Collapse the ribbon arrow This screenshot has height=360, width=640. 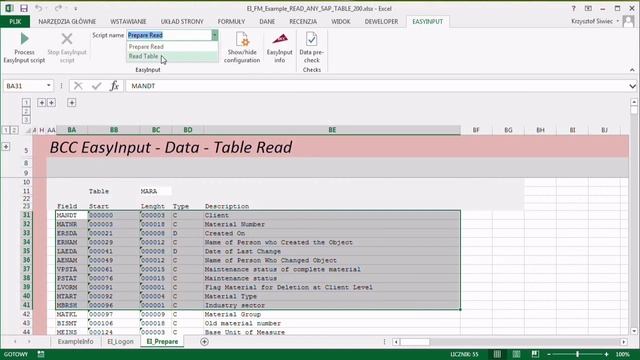pos(632,70)
